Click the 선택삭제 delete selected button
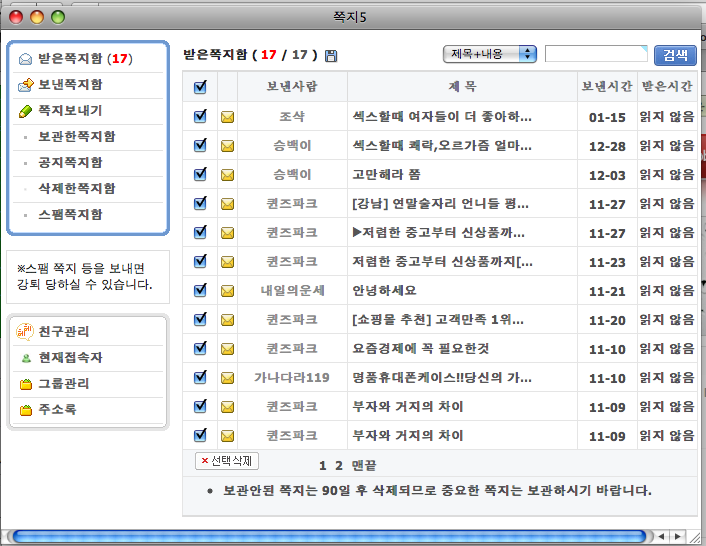Viewport: 706px width, 546px height. (227, 461)
